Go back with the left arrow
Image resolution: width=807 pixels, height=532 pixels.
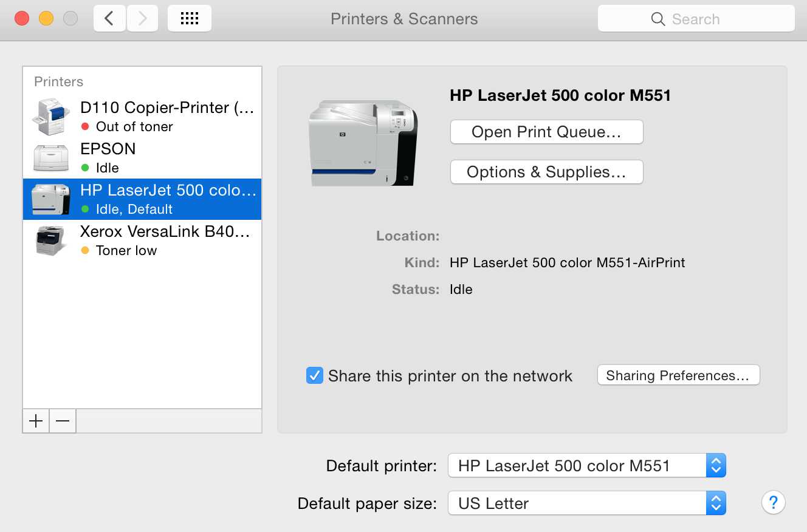[109, 19]
